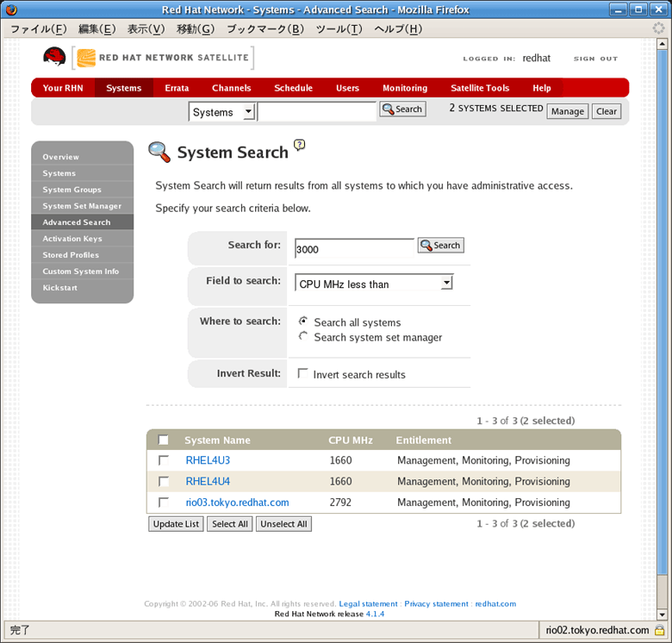Click the Manage button
This screenshot has width=672, height=643.
(568, 111)
